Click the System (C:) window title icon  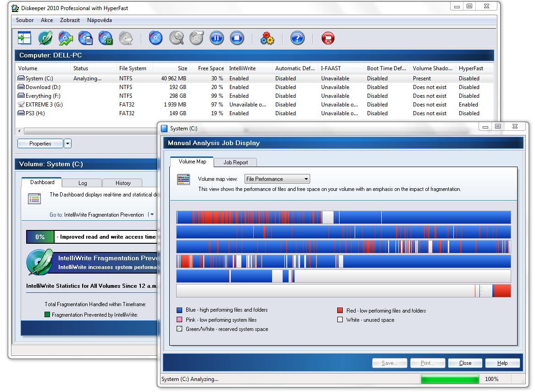[x=164, y=129]
